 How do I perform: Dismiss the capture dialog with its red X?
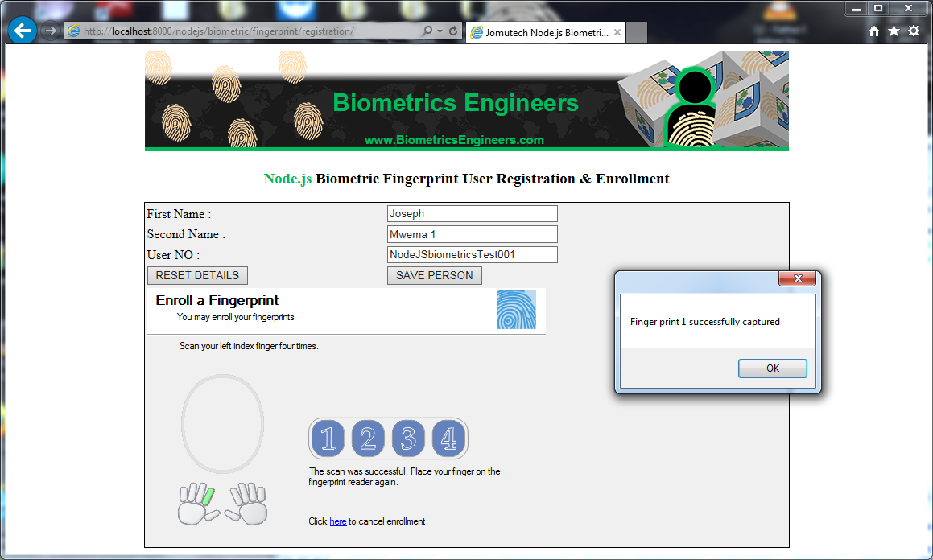click(798, 278)
